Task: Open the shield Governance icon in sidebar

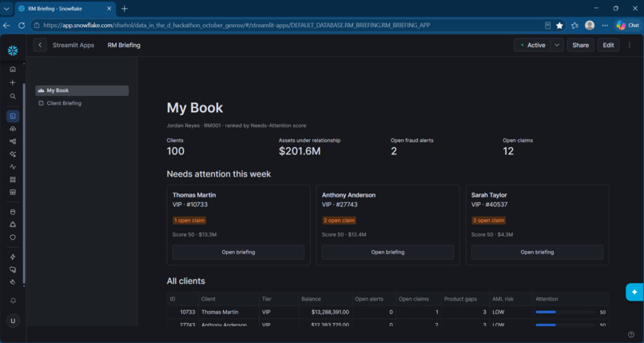Action: (13, 237)
